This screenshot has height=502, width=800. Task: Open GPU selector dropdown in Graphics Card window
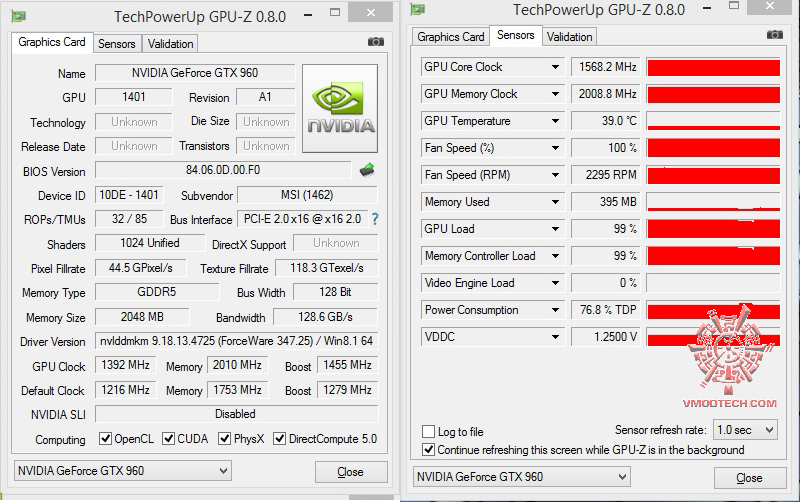tap(122, 470)
